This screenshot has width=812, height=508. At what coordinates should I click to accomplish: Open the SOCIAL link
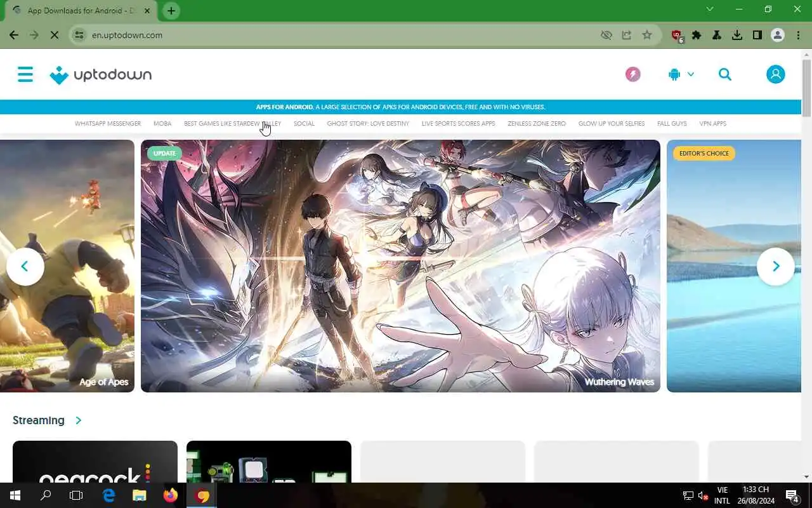point(304,124)
